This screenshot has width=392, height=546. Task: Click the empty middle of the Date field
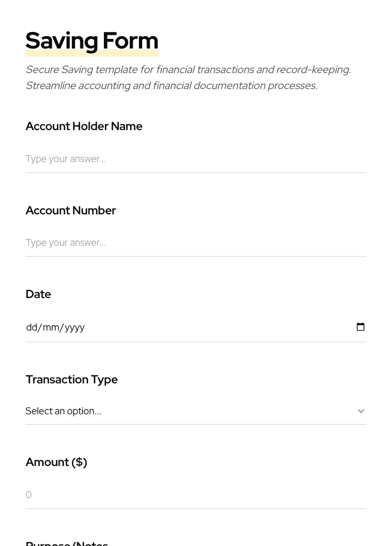[213, 327]
